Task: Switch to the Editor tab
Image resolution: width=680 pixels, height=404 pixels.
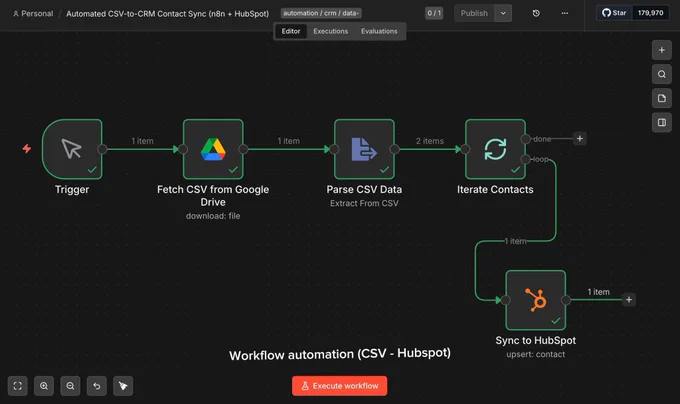Action: click(291, 31)
